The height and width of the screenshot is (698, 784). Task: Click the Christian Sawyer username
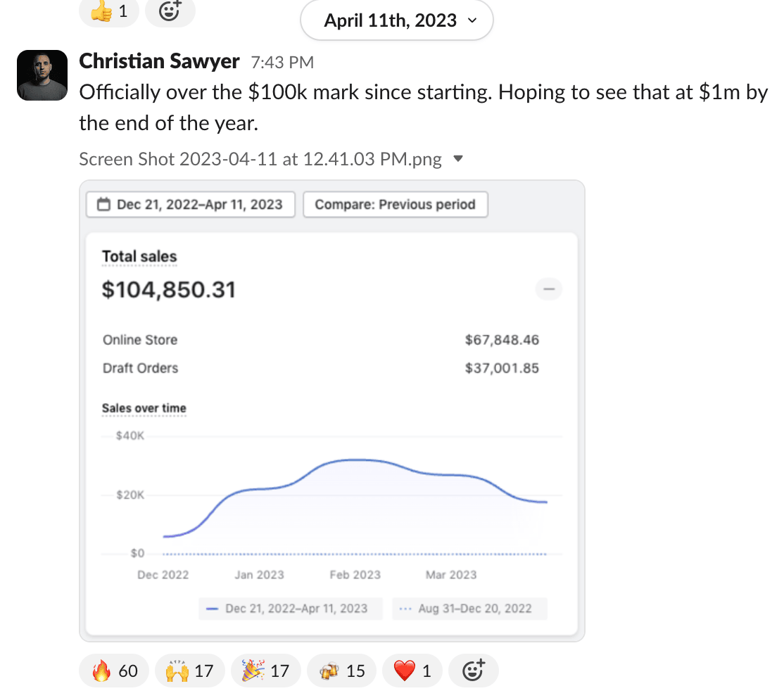coord(159,62)
